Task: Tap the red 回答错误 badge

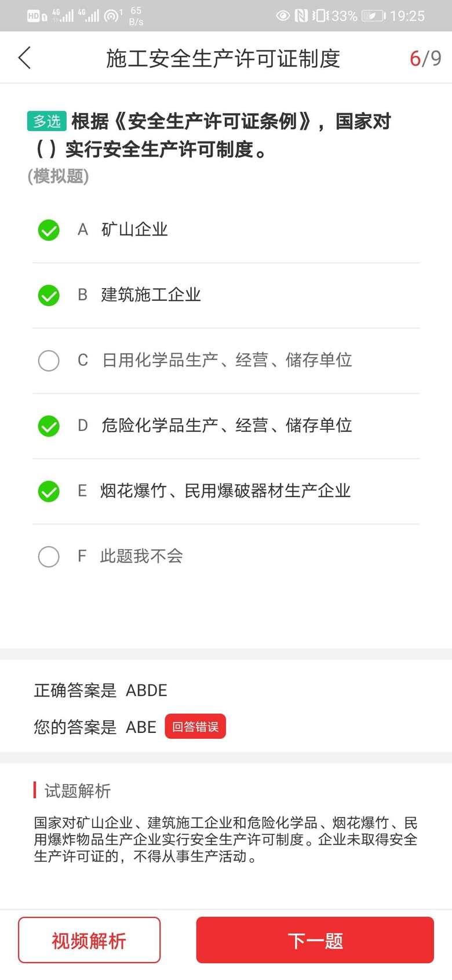Action: tap(195, 727)
